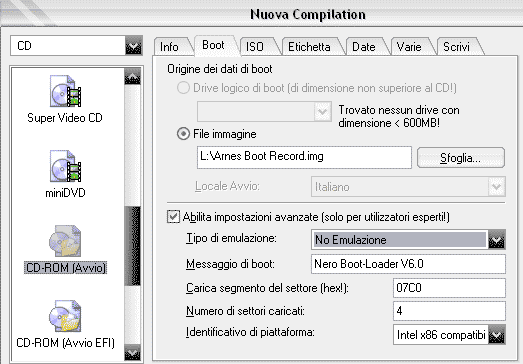Switch to the ISO tab
The image size is (523, 364).
tap(255, 46)
